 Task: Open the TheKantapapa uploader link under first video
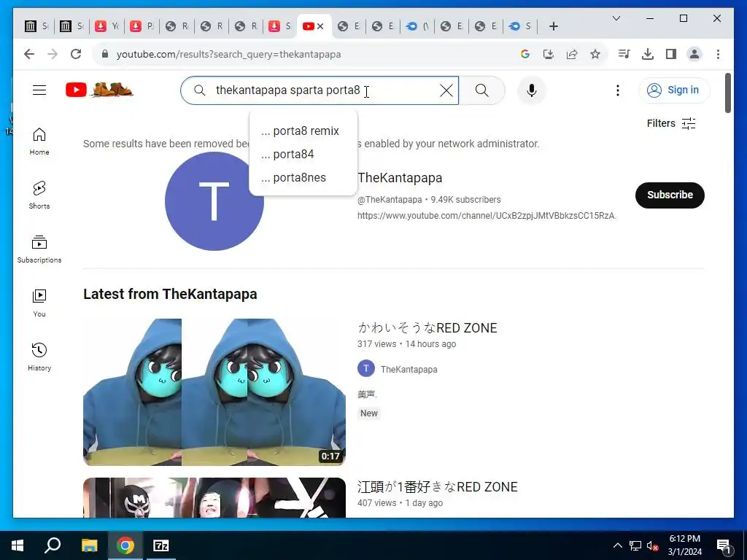(x=409, y=369)
